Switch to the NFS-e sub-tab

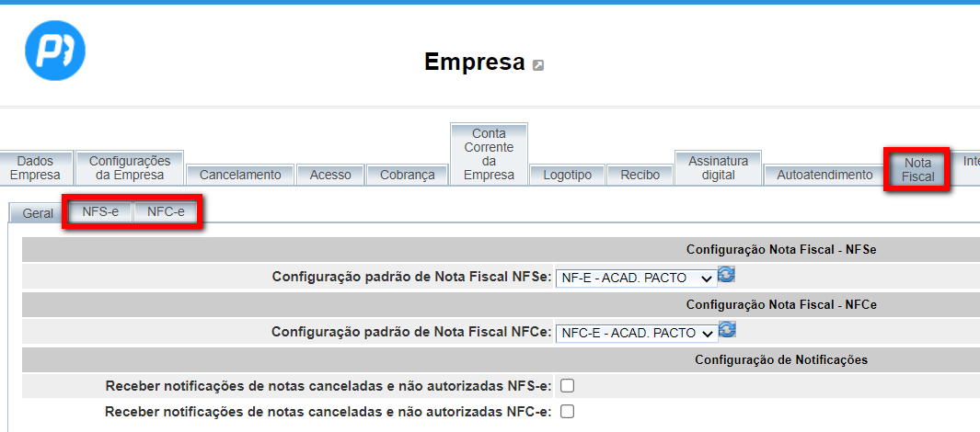[x=99, y=212]
